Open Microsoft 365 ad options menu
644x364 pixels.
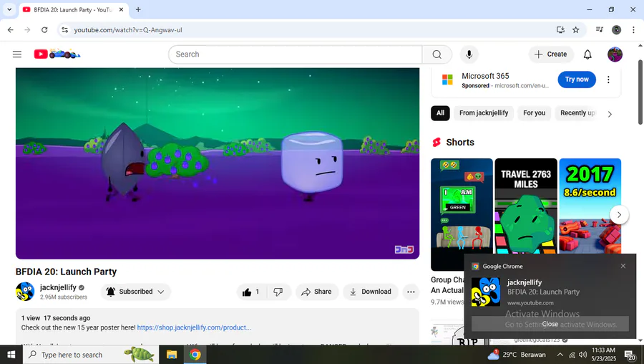(x=608, y=80)
